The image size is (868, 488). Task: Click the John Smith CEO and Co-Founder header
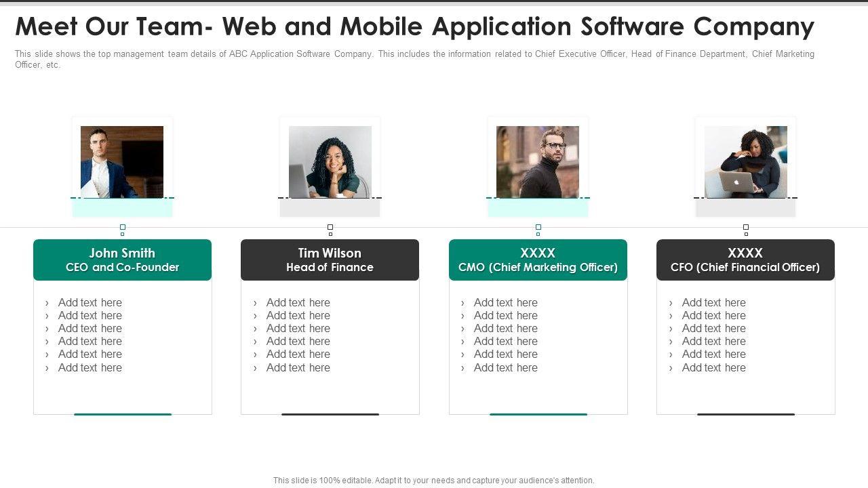click(x=122, y=260)
